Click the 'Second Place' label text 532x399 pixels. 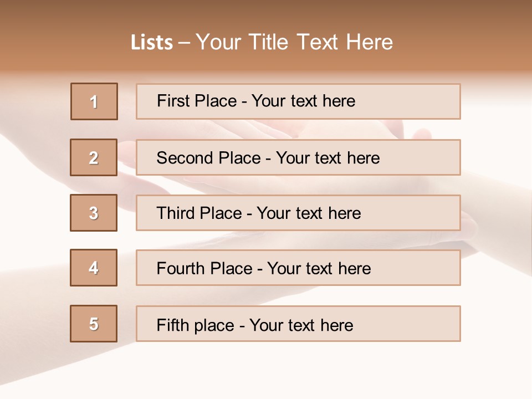208,158
